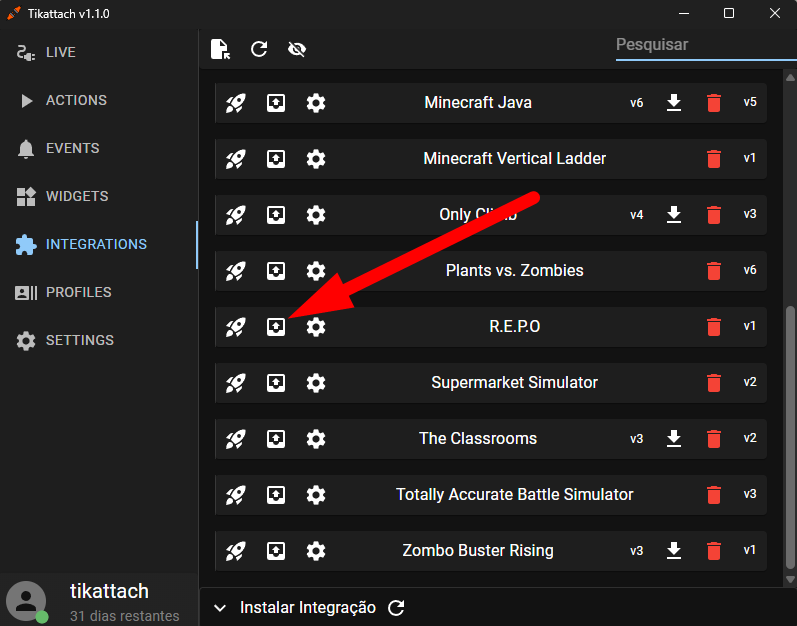The image size is (797, 626).
Task: Click the upload box icon for Minecraft Java
Action: [x=276, y=103]
